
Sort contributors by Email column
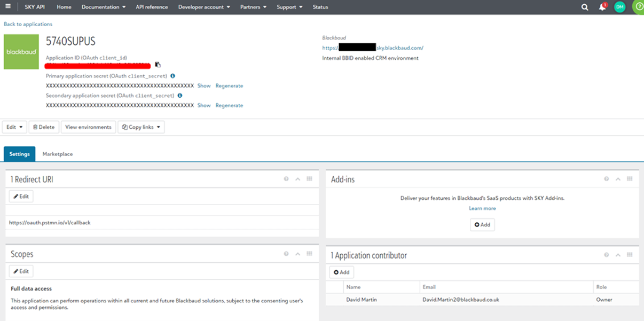click(429, 287)
